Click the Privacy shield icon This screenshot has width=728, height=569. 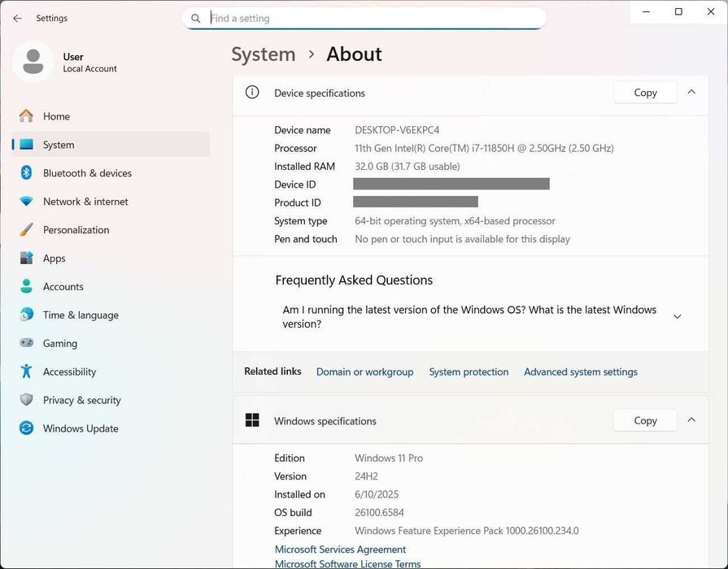coord(27,400)
